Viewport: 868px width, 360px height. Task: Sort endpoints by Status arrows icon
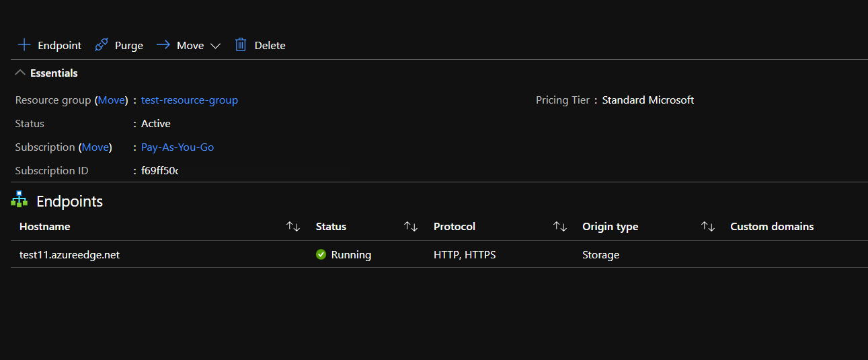pyautogui.click(x=411, y=227)
